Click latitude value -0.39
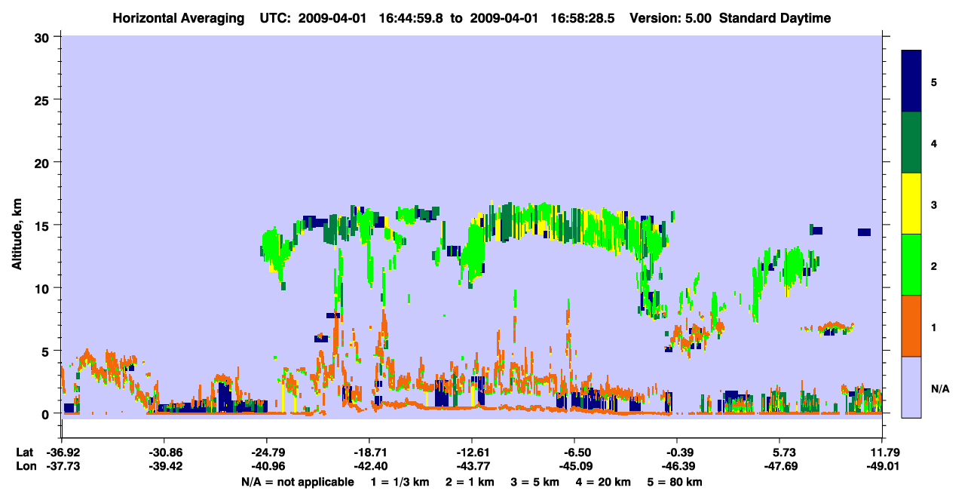 click(677, 452)
